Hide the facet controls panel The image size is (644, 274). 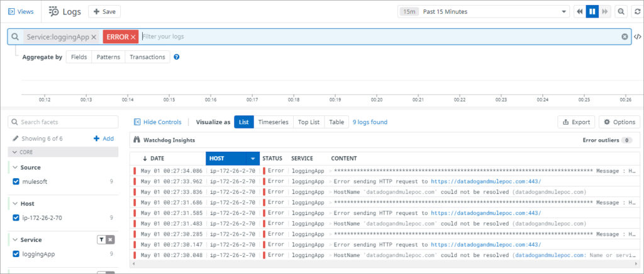tap(157, 122)
